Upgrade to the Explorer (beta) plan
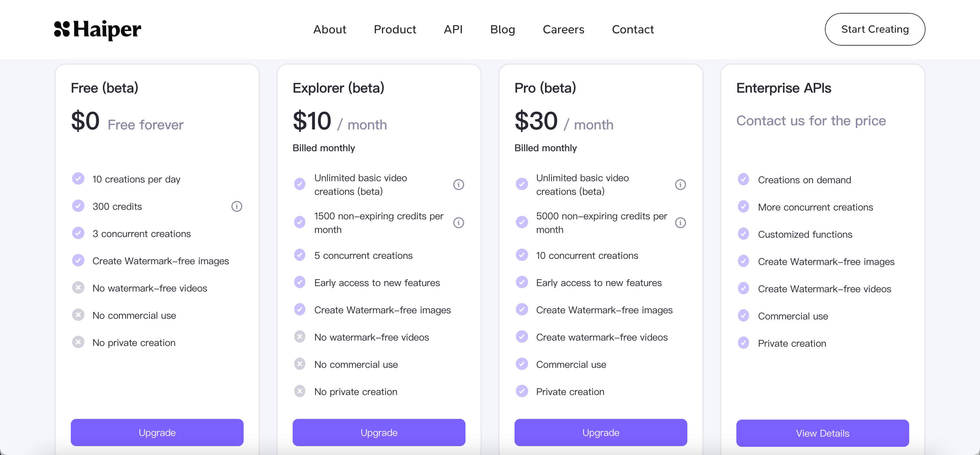 click(378, 433)
